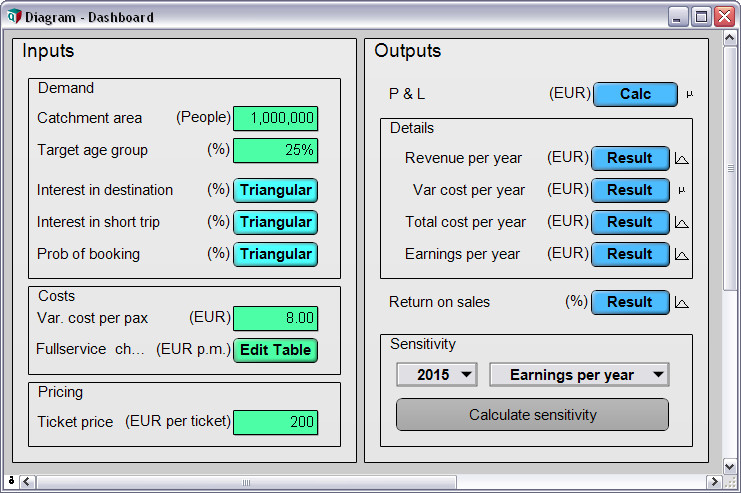This screenshot has width=741, height=493.
Task: Click the distribution graph icon beside Revenue per year
Action: coord(682,159)
